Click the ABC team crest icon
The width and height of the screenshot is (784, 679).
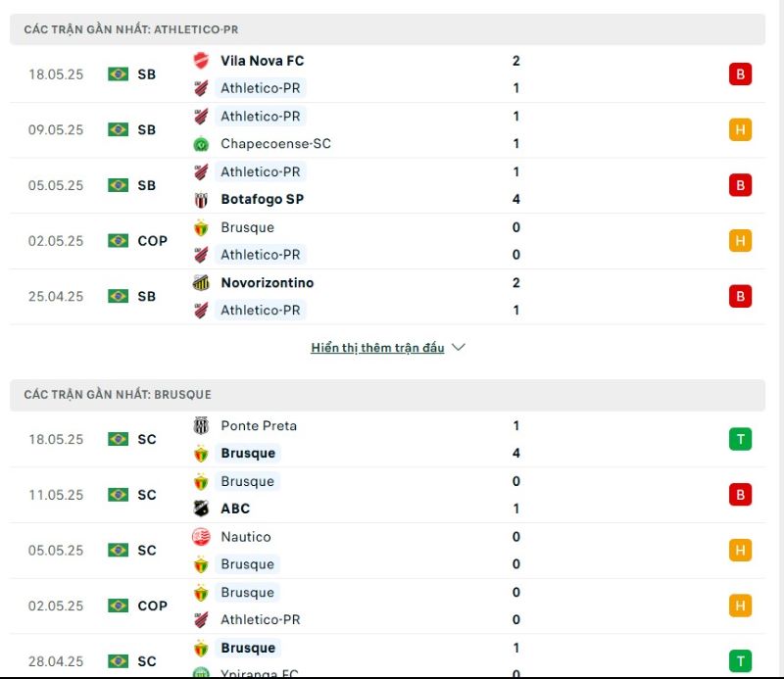coord(201,509)
